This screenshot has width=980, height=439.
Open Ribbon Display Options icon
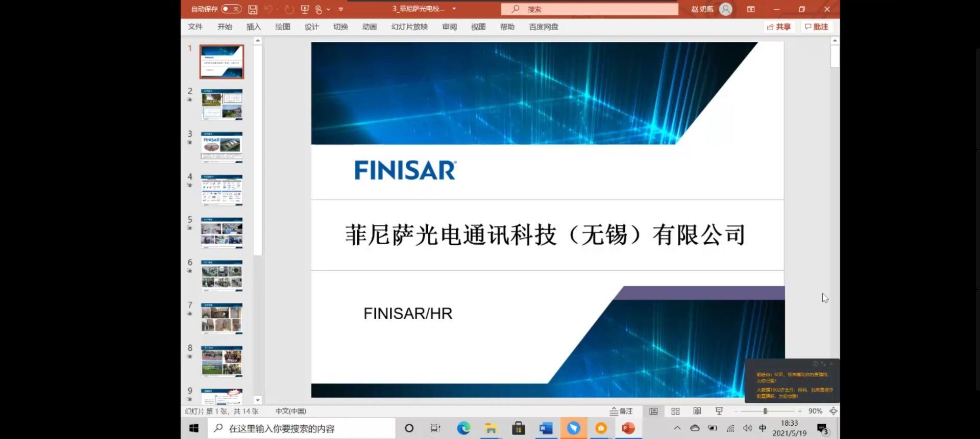click(751, 9)
